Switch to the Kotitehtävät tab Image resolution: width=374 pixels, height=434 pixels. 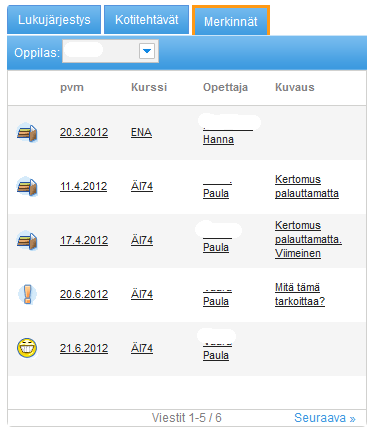(147, 20)
